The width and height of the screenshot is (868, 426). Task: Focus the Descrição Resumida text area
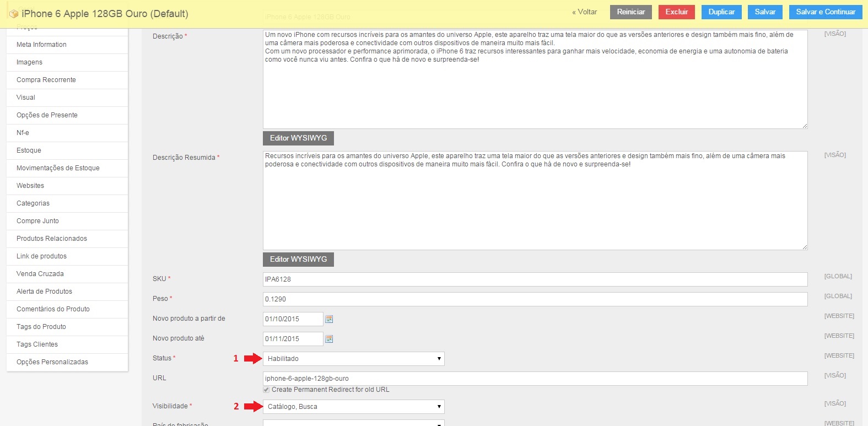tap(535, 201)
